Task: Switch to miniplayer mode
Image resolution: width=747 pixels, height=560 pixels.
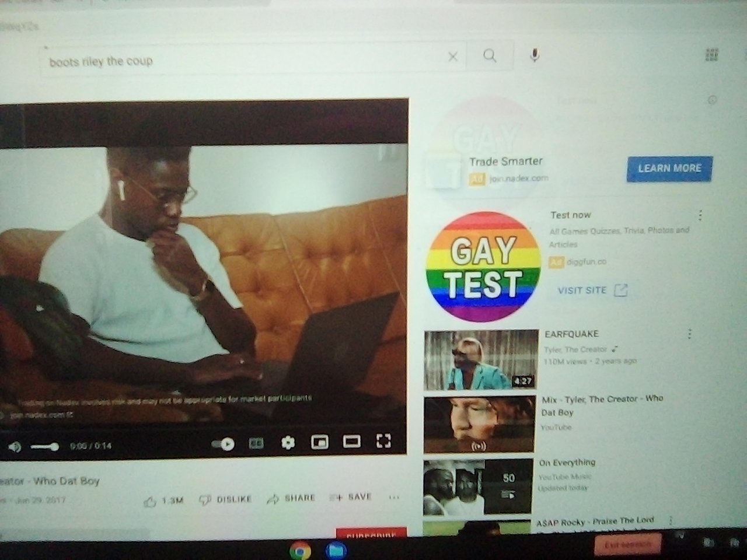Action: pos(319,442)
